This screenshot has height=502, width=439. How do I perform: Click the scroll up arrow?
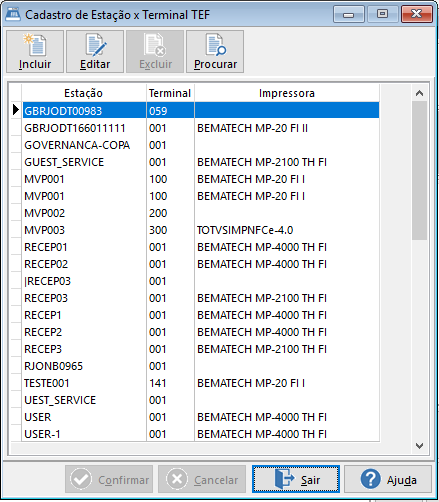(x=419, y=93)
